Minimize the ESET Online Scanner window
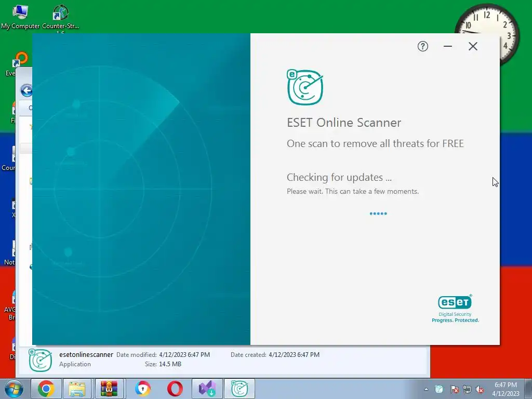The image size is (532, 399). pyautogui.click(x=447, y=46)
